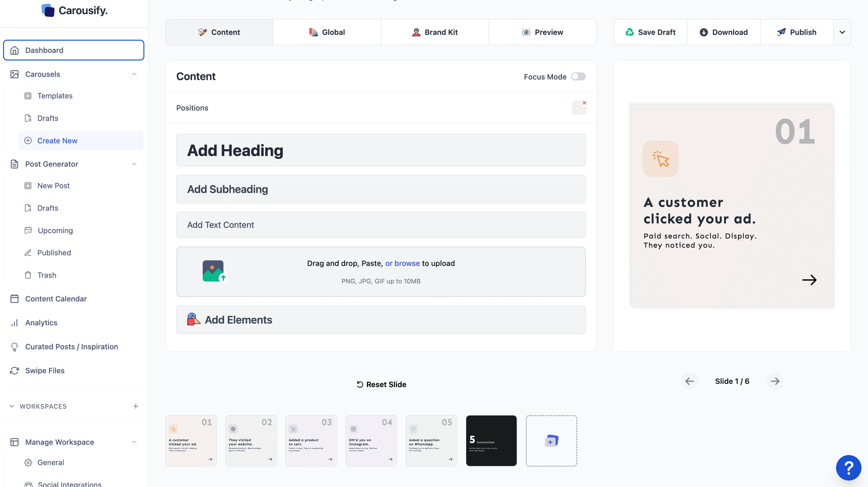Click the Add Text Content field
The height and width of the screenshot is (487, 868).
(381, 225)
